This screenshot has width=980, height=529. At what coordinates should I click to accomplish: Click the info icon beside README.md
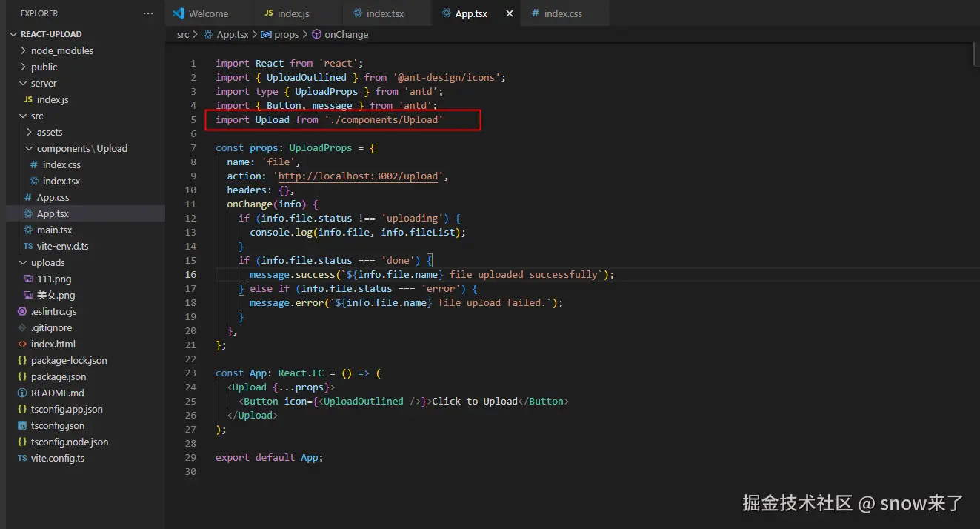pyautogui.click(x=22, y=393)
